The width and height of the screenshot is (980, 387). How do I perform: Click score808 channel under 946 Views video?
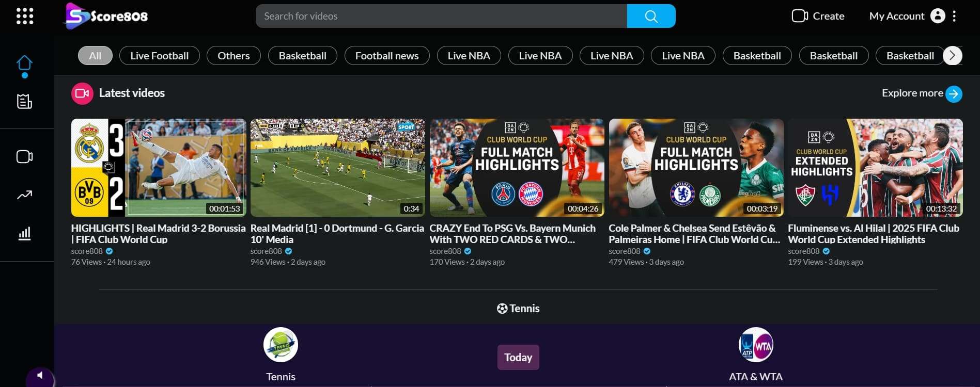266,251
